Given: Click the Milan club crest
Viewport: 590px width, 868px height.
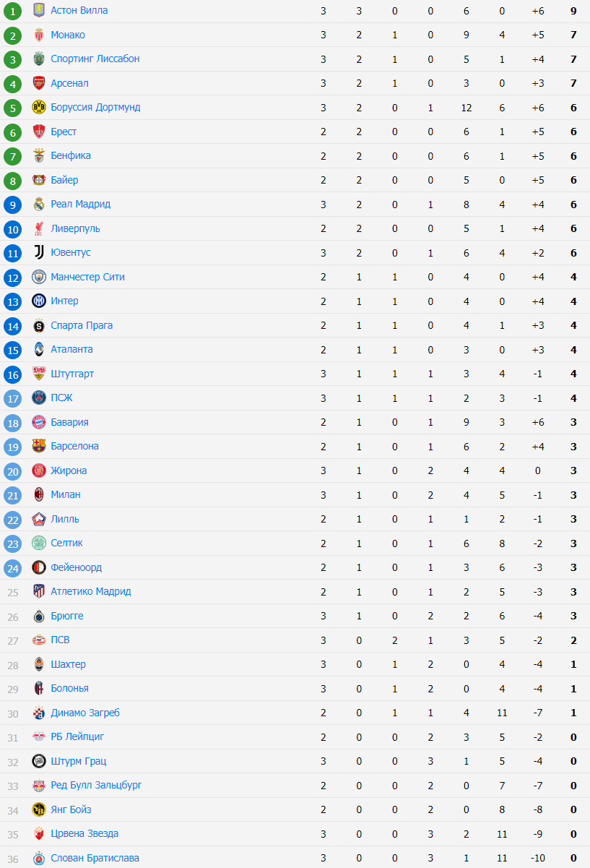Looking at the screenshot, I should [x=39, y=495].
